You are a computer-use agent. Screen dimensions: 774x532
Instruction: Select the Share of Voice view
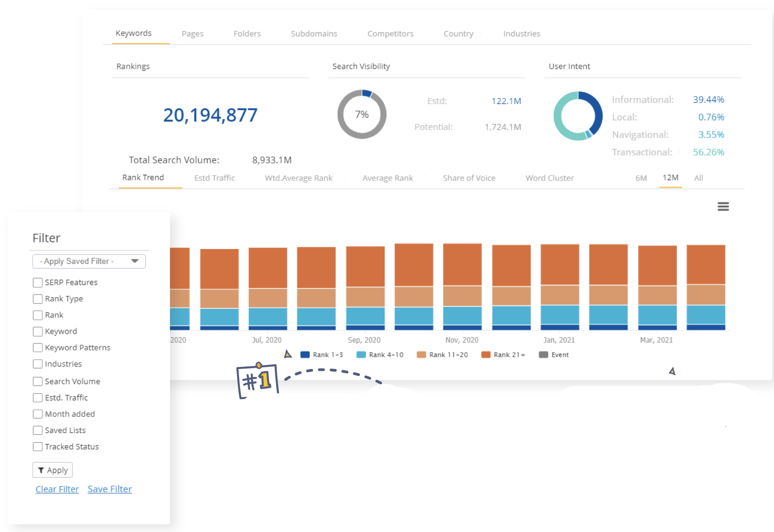tap(469, 178)
